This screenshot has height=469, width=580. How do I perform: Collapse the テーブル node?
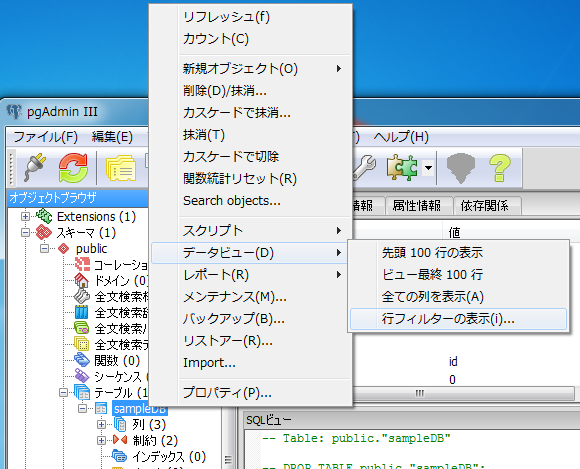coord(64,392)
